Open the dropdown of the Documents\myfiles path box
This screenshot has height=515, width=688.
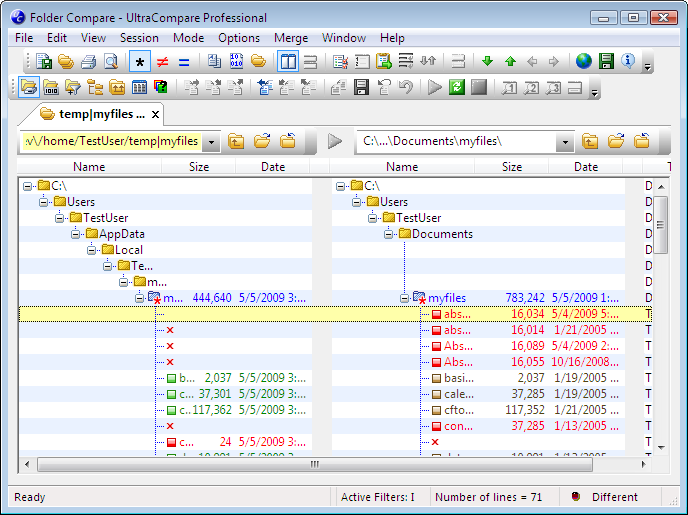565,142
